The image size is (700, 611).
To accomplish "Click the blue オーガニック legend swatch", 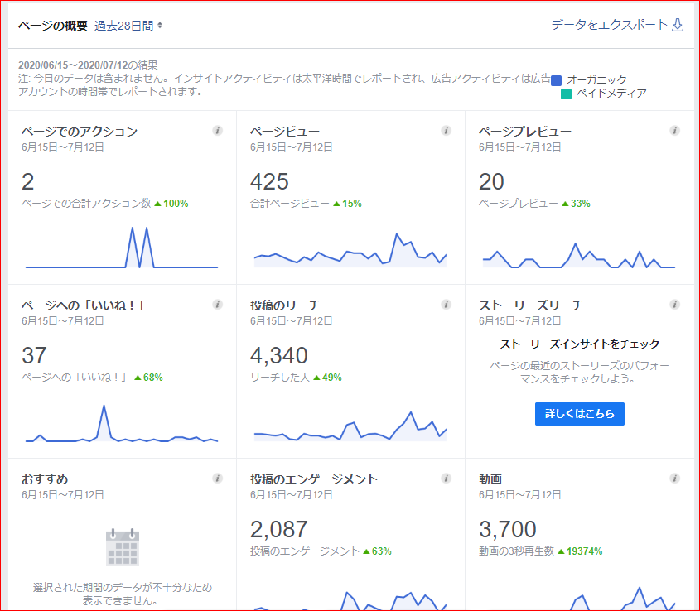I will [x=556, y=80].
